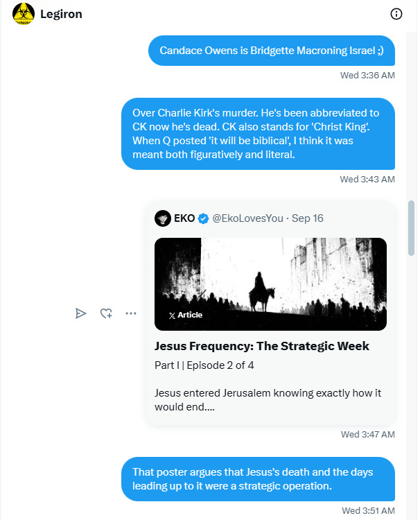This screenshot has width=420, height=520.
Task: Open more options three-dot menu
Action: tap(131, 313)
